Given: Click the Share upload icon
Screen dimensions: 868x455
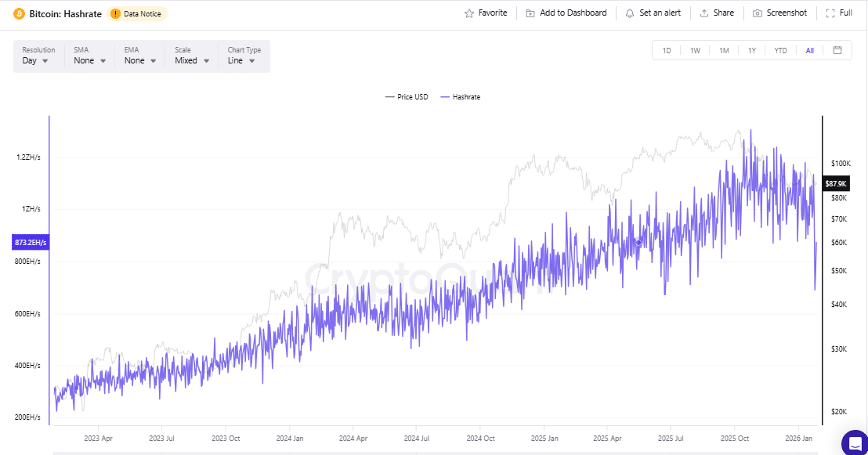Looking at the screenshot, I should [703, 13].
